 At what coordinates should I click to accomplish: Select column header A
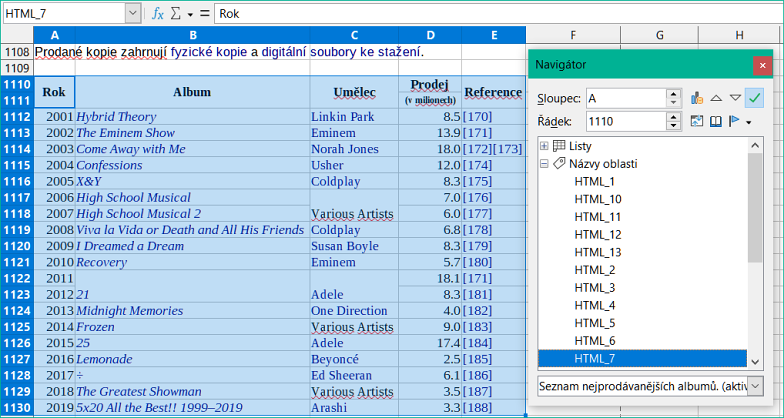(x=54, y=35)
